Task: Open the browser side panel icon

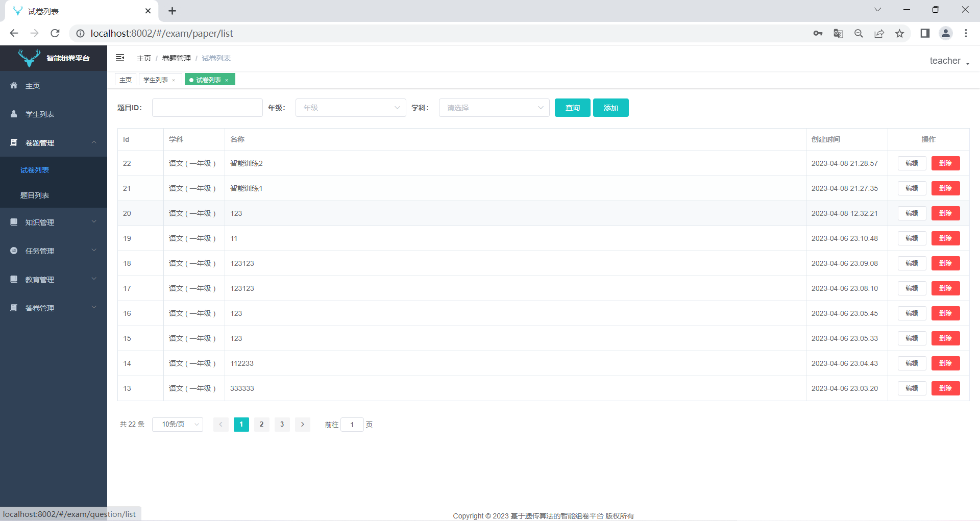Action: click(x=925, y=33)
